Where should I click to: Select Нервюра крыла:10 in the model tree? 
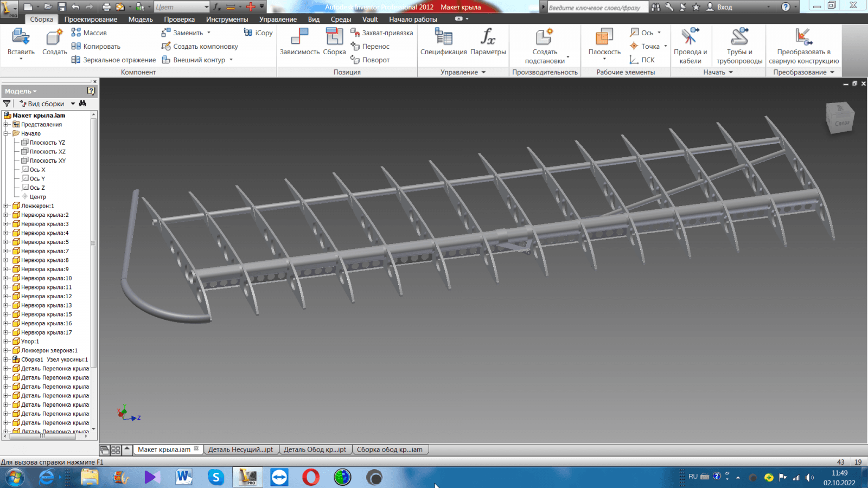click(x=46, y=278)
